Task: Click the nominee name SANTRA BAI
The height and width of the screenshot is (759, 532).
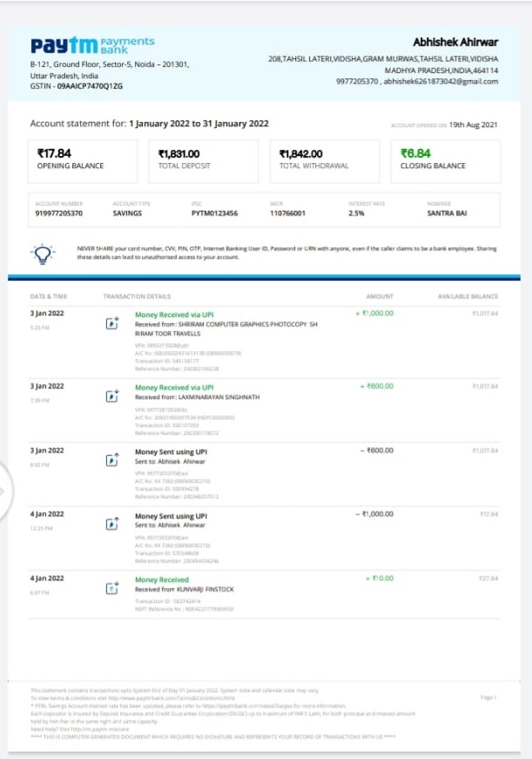Action: click(447, 213)
